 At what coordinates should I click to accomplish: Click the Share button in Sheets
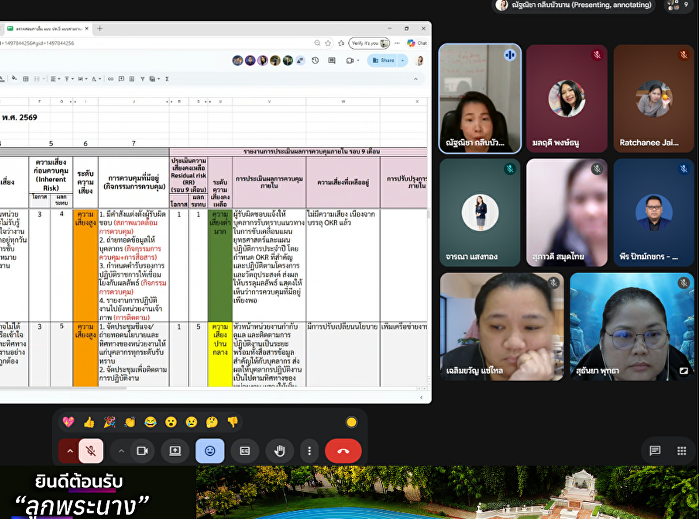[x=383, y=60]
